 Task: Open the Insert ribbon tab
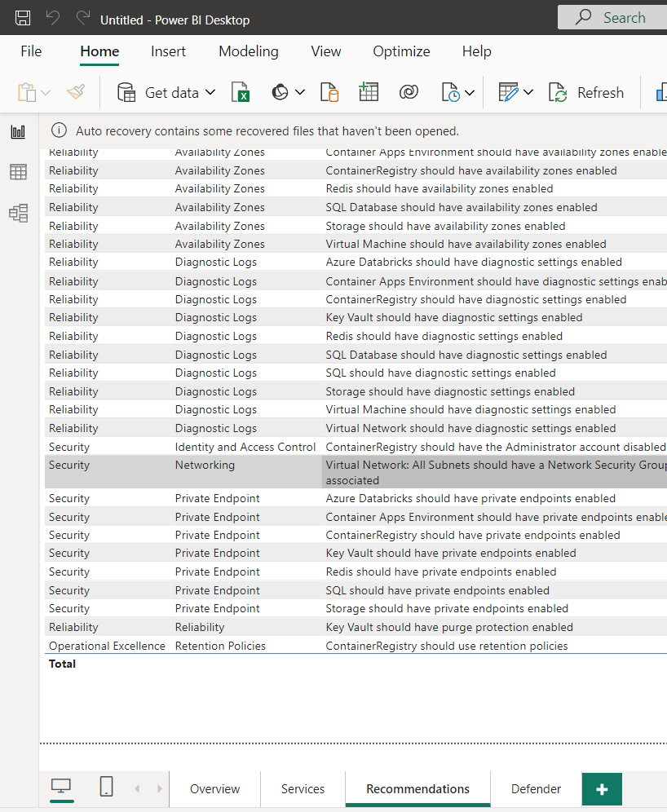tap(168, 51)
